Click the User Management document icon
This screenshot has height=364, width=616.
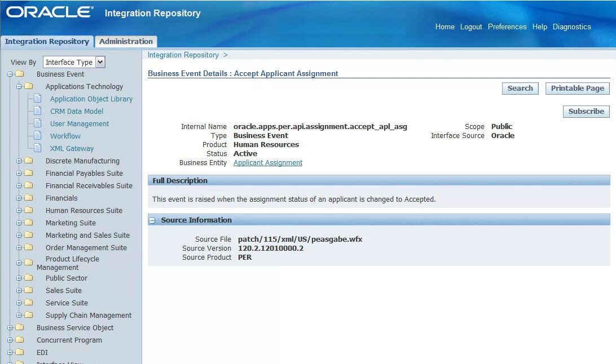click(38, 123)
